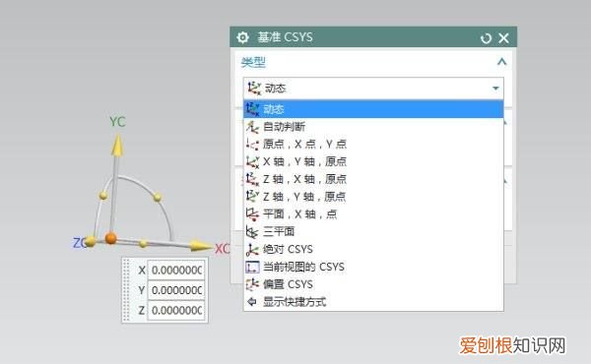This screenshot has width=591, height=364.
Task: Click the 动态 icon in highlighted row
Action: click(252, 109)
